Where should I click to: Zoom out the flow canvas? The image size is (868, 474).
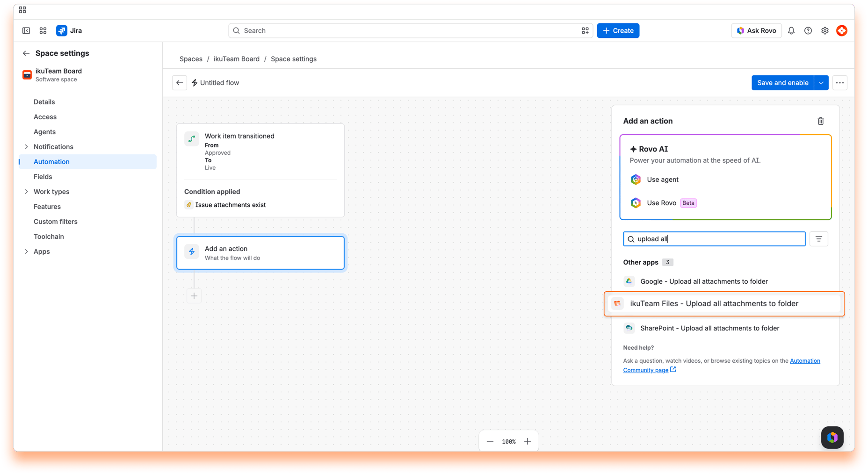[490, 441]
